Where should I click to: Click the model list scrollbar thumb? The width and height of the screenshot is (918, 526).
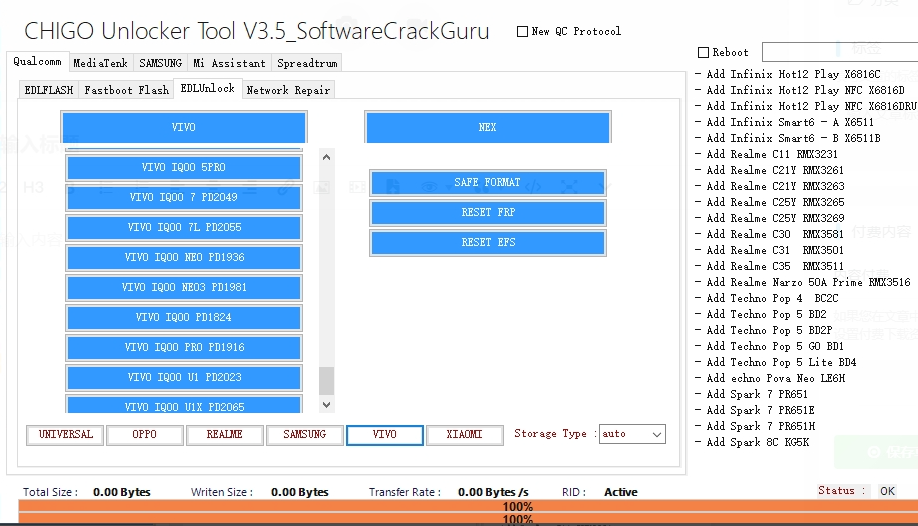[327, 381]
